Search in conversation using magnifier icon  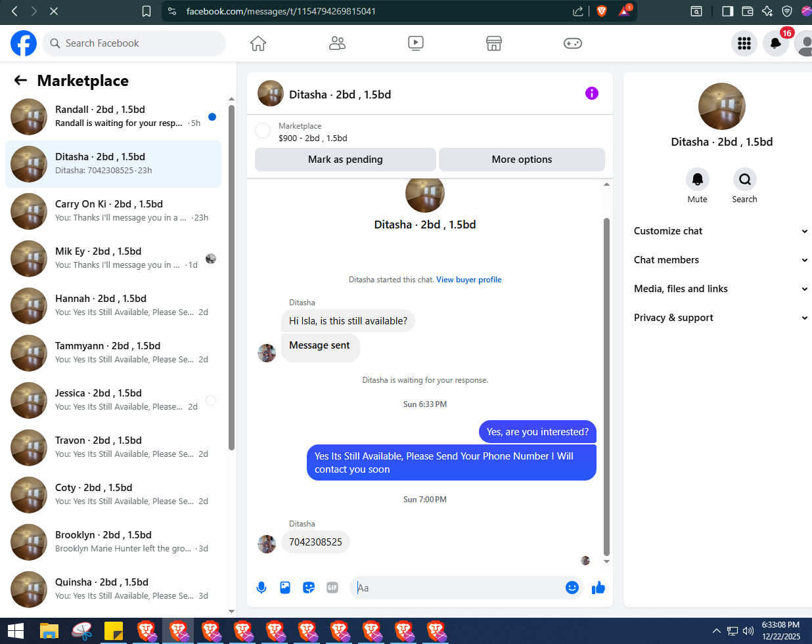click(745, 179)
